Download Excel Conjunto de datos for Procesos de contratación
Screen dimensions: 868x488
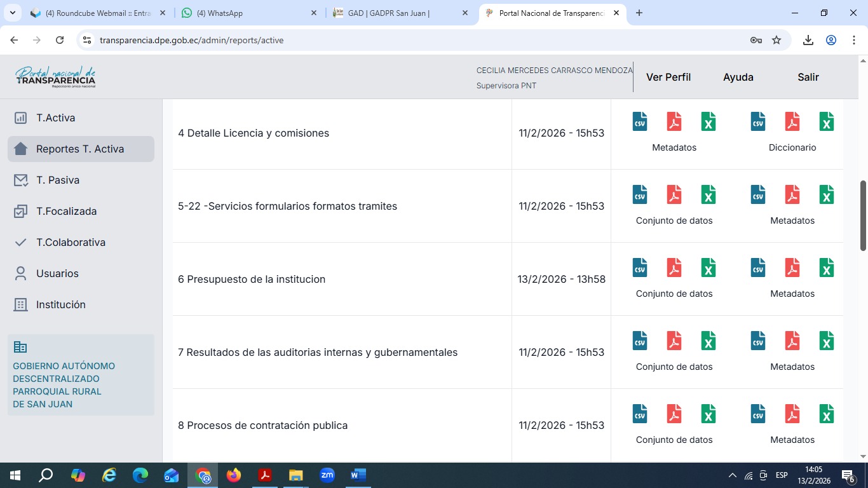pos(709,414)
